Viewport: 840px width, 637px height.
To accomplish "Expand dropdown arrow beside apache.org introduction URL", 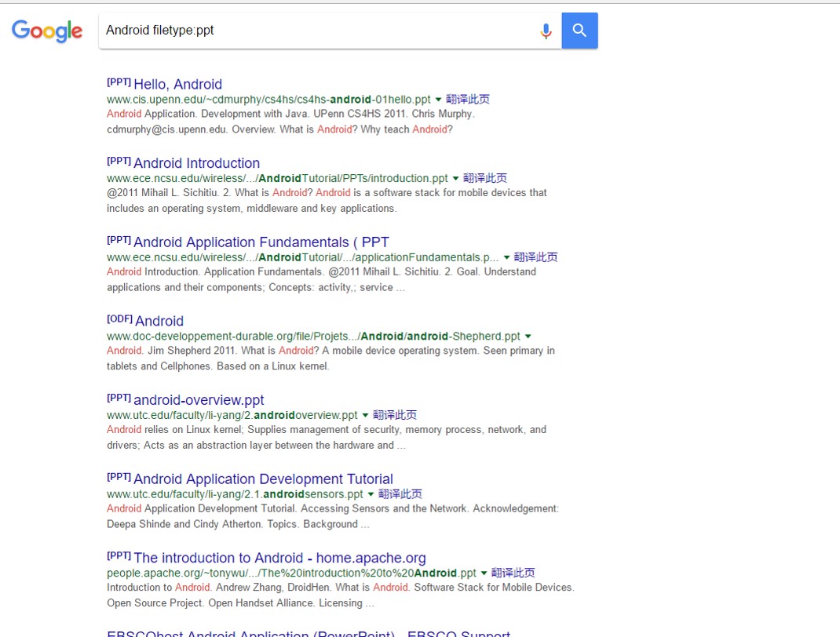I will pos(484,573).
